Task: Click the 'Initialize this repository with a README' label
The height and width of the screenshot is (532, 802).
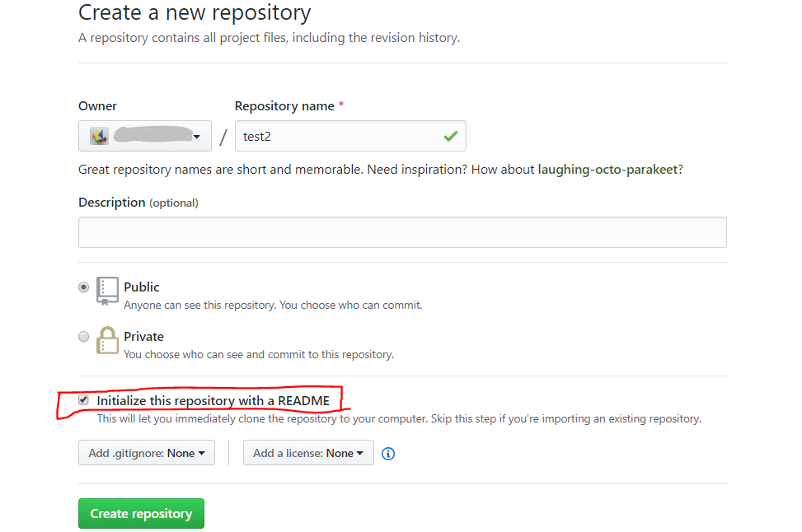Action: click(x=213, y=401)
